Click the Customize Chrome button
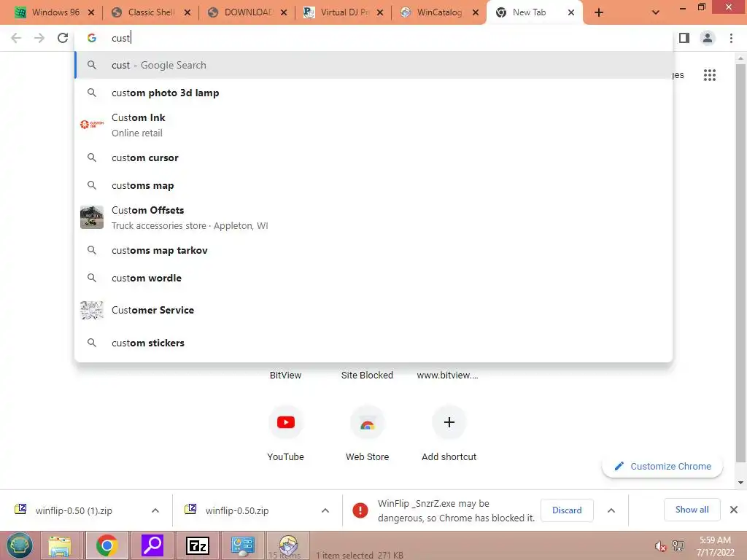This screenshot has width=747, height=560. point(662,466)
